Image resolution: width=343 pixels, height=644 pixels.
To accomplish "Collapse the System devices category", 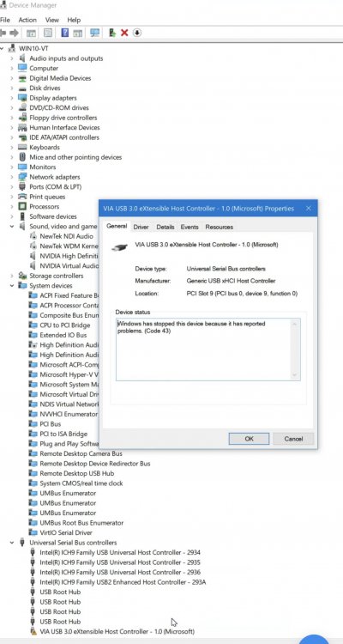I will 12,285.
